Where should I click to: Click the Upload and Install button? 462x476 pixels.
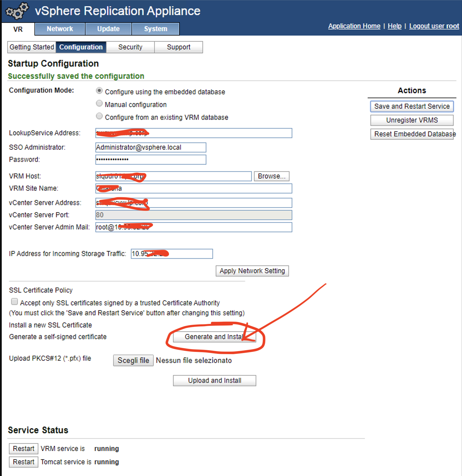click(214, 380)
